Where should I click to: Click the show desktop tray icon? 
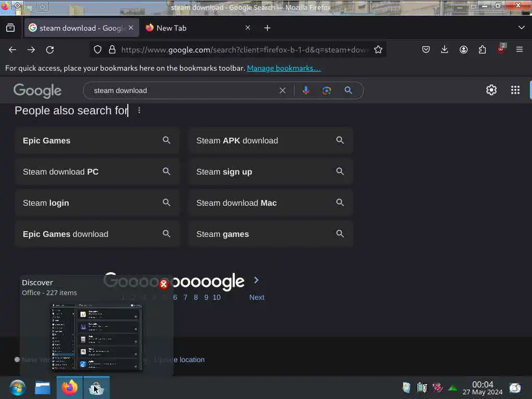[515, 388]
